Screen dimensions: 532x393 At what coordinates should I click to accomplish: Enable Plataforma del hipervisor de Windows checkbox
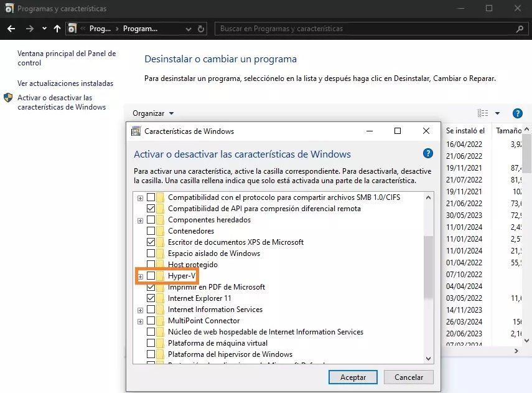point(151,354)
